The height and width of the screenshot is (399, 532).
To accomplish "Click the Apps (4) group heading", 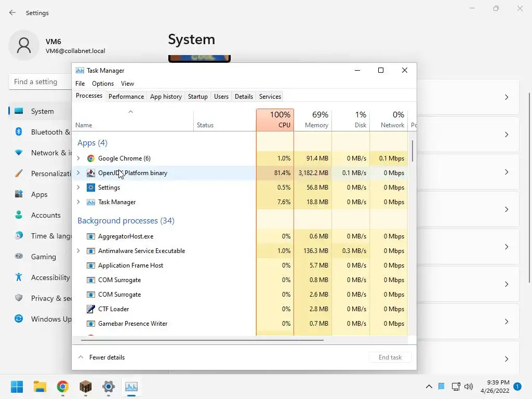I will coord(92,143).
